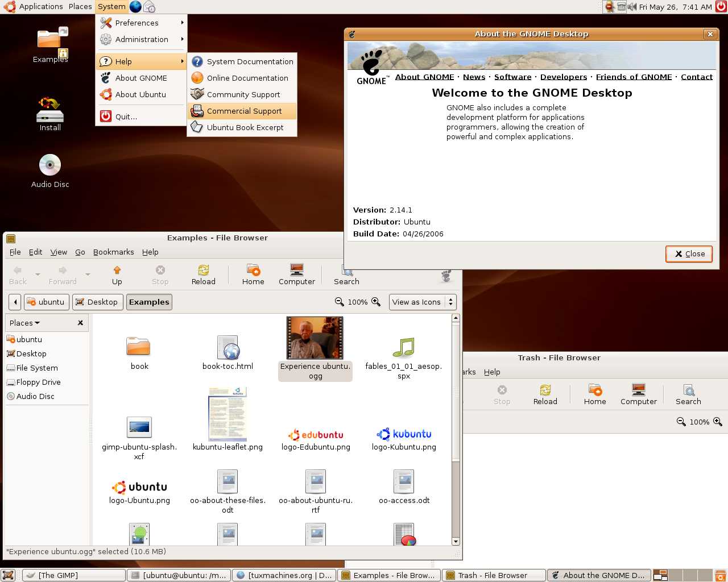Click Home in the Trash File Browser toolbar
Image resolution: width=728 pixels, height=582 pixels.
(x=595, y=395)
